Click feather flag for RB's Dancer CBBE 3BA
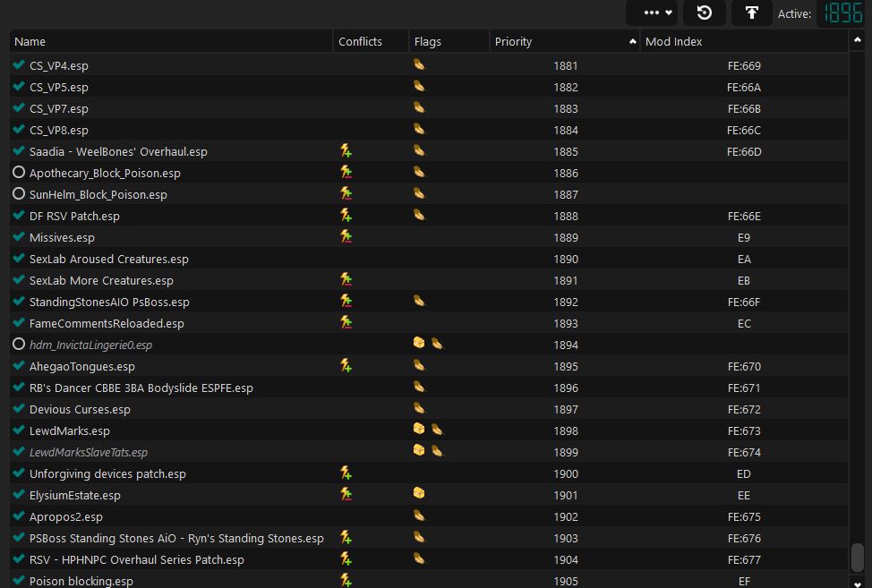The width and height of the screenshot is (872, 588). (x=419, y=387)
